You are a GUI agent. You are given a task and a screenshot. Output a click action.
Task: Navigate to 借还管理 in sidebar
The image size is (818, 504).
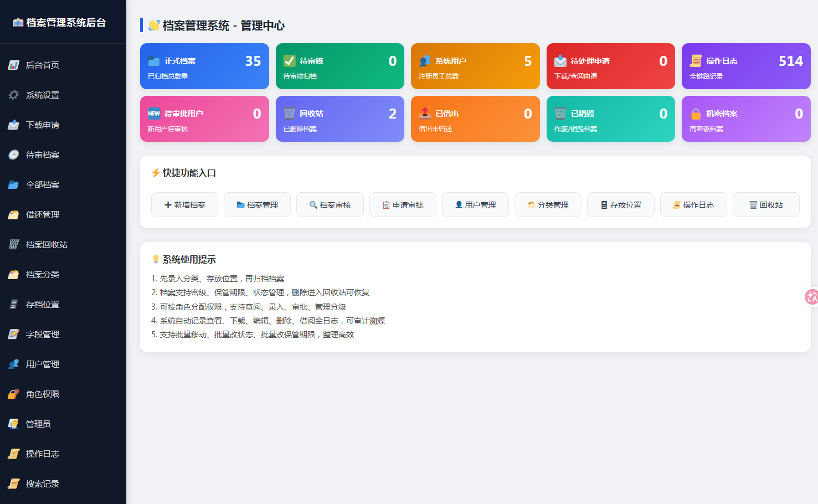click(63, 214)
